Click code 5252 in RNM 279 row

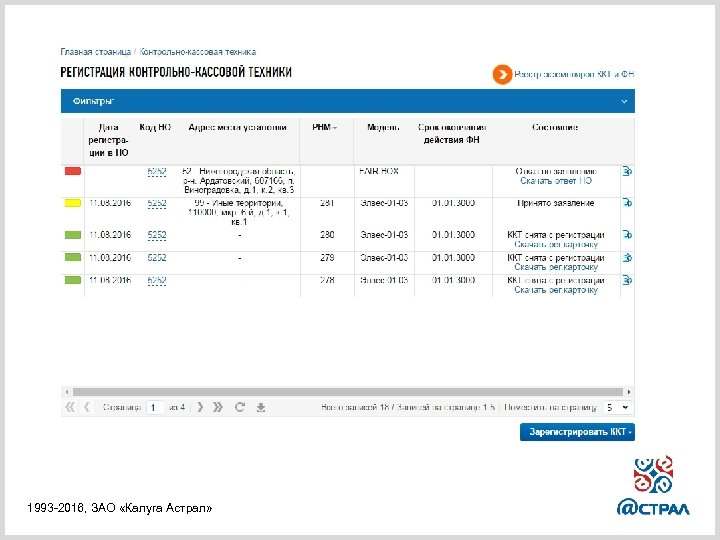pos(157,258)
